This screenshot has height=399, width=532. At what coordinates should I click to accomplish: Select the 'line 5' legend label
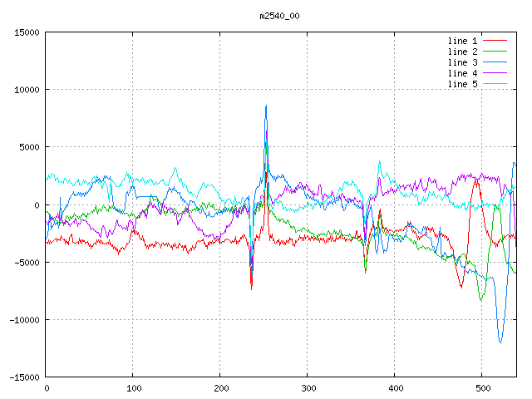(462, 84)
